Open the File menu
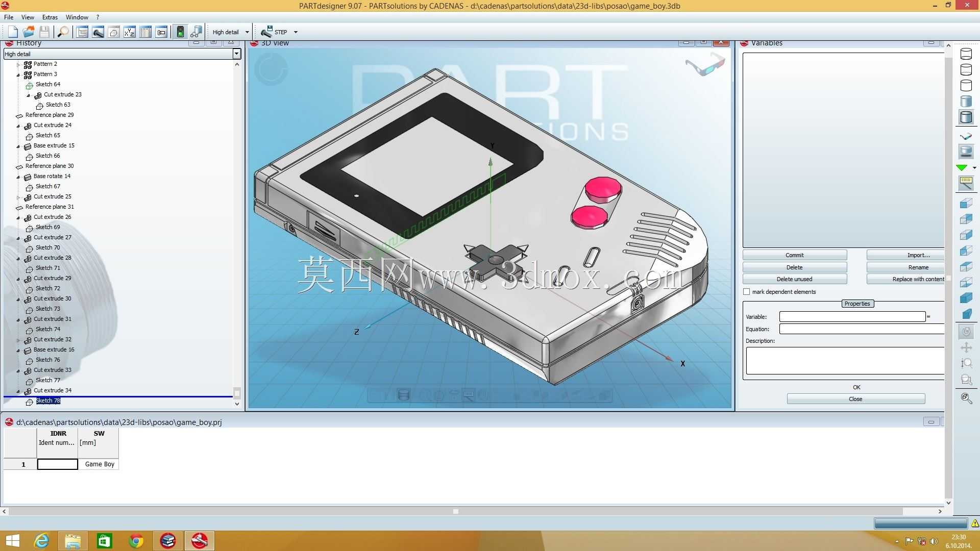 tap(9, 17)
